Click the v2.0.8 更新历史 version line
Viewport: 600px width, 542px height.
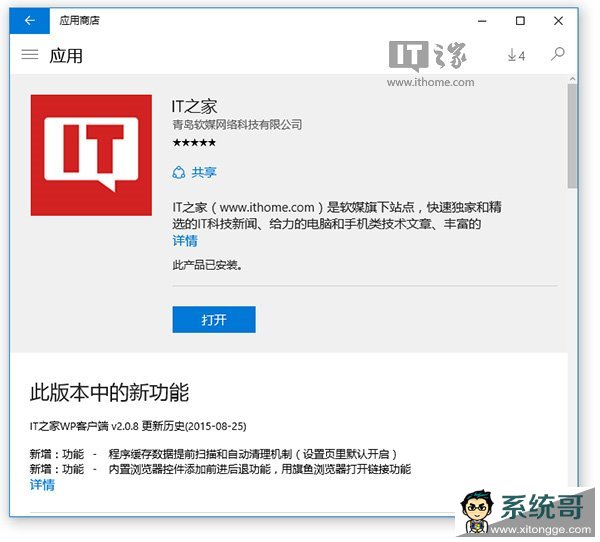click(138, 426)
